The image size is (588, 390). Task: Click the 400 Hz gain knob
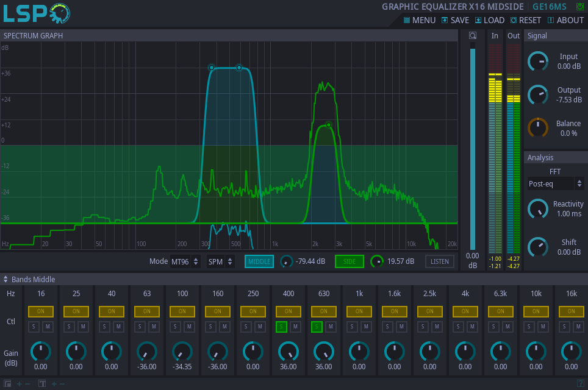click(x=289, y=352)
